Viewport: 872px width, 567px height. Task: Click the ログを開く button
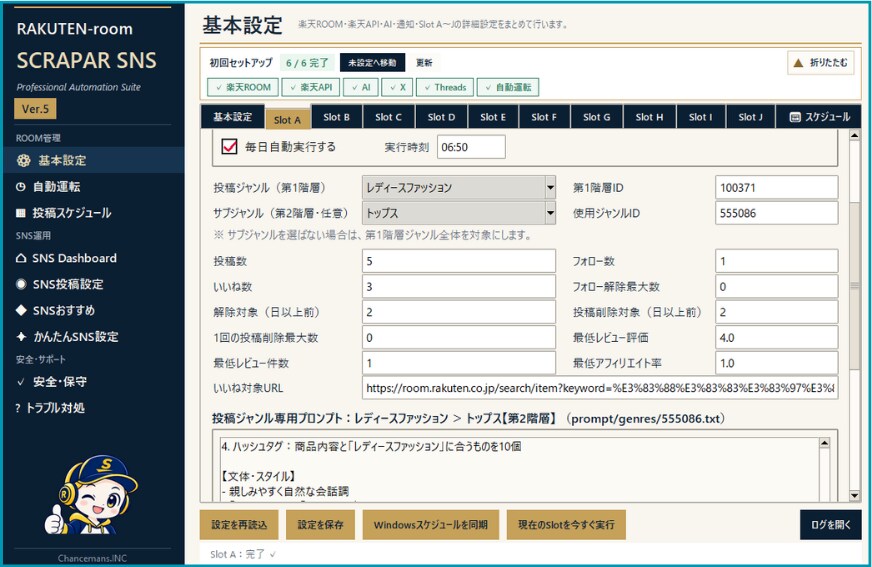831,525
